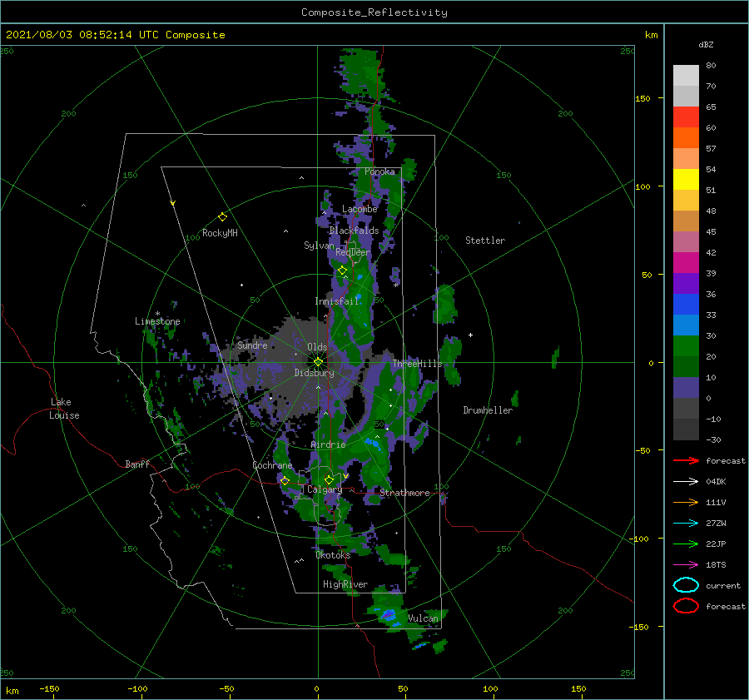This screenshot has width=749, height=700.
Task: Click the Olds city label
Action: [x=317, y=347]
